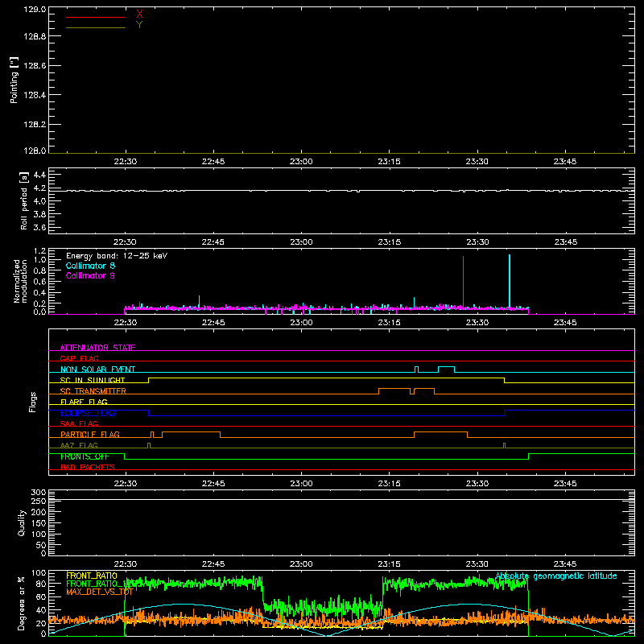Click the tall cyan Collimator 8 spike

point(510,281)
